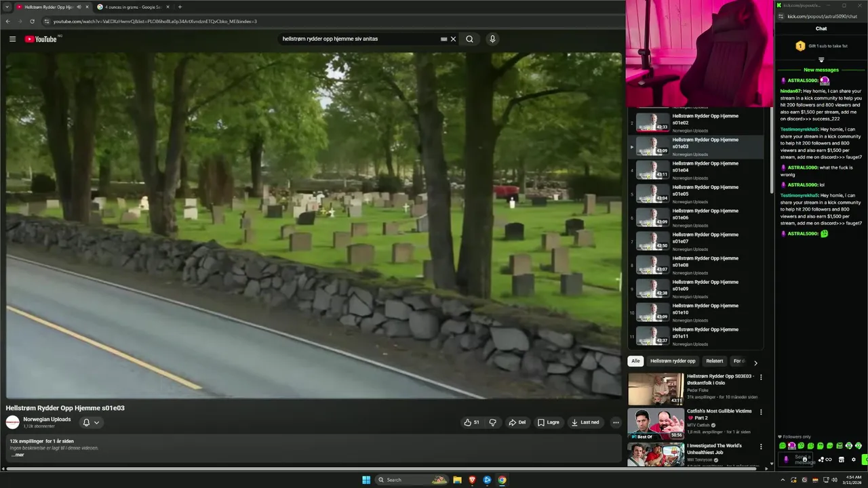Toggle the notification bell for Norwegian Uploads

[x=86, y=422]
